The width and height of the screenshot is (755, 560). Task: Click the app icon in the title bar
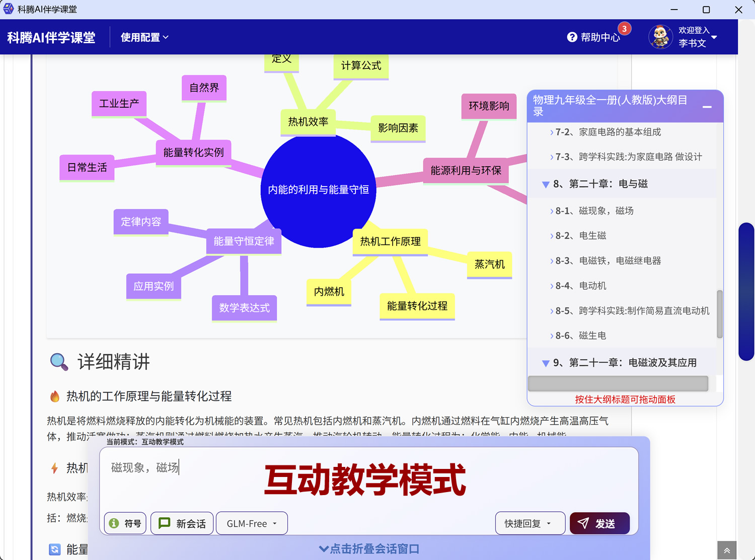pos(9,9)
